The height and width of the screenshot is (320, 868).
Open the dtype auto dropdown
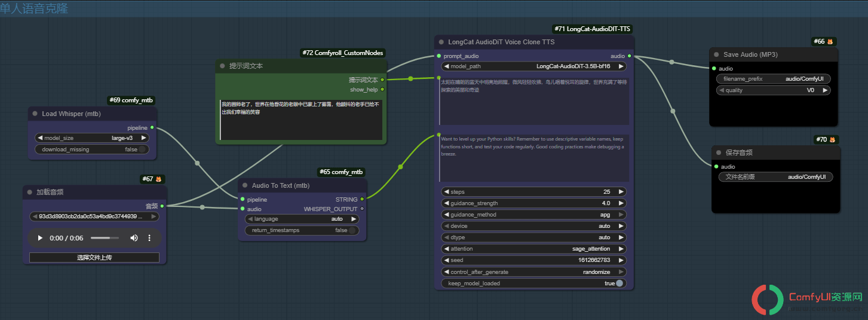tap(533, 237)
